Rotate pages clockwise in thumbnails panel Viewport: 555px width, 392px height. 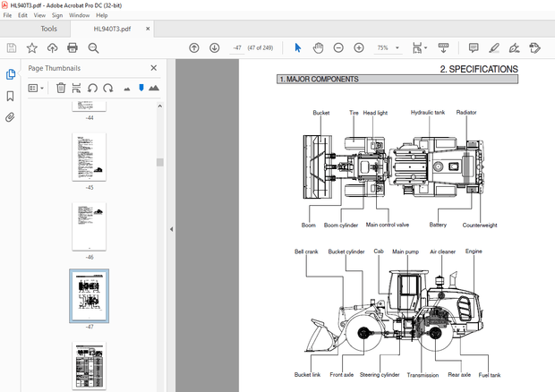click(107, 88)
